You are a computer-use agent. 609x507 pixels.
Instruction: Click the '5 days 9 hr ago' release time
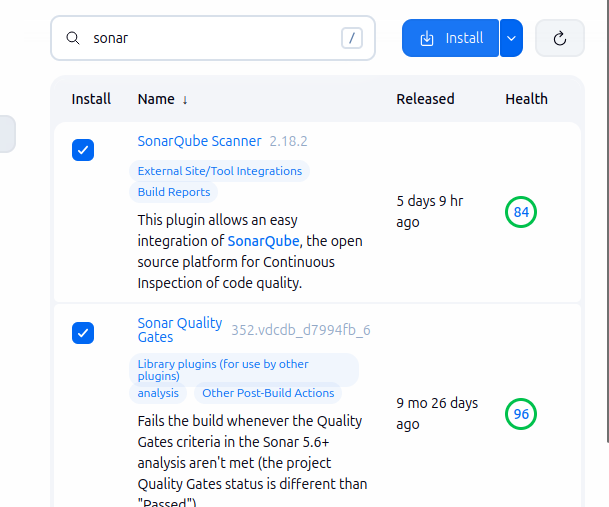tap(430, 212)
